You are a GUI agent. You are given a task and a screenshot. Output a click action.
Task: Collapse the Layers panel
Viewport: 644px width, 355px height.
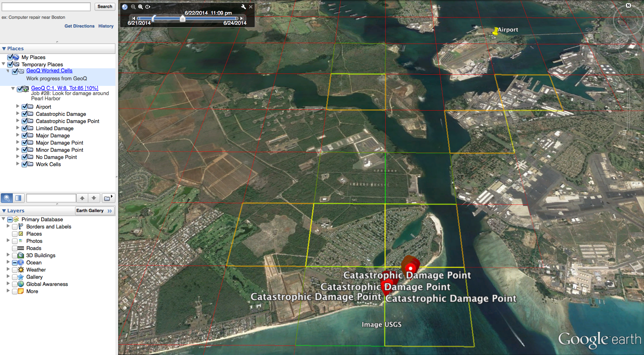point(4,211)
